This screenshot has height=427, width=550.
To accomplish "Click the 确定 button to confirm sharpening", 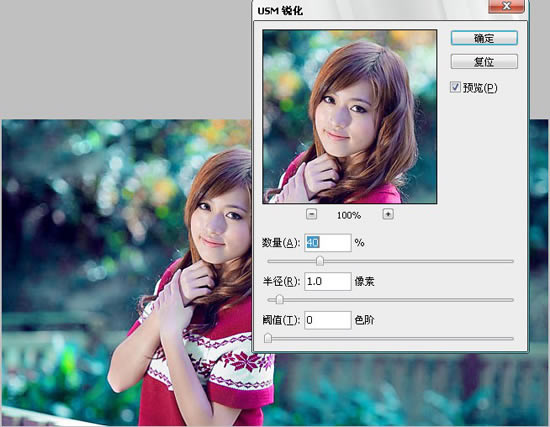I will pyautogui.click(x=484, y=38).
